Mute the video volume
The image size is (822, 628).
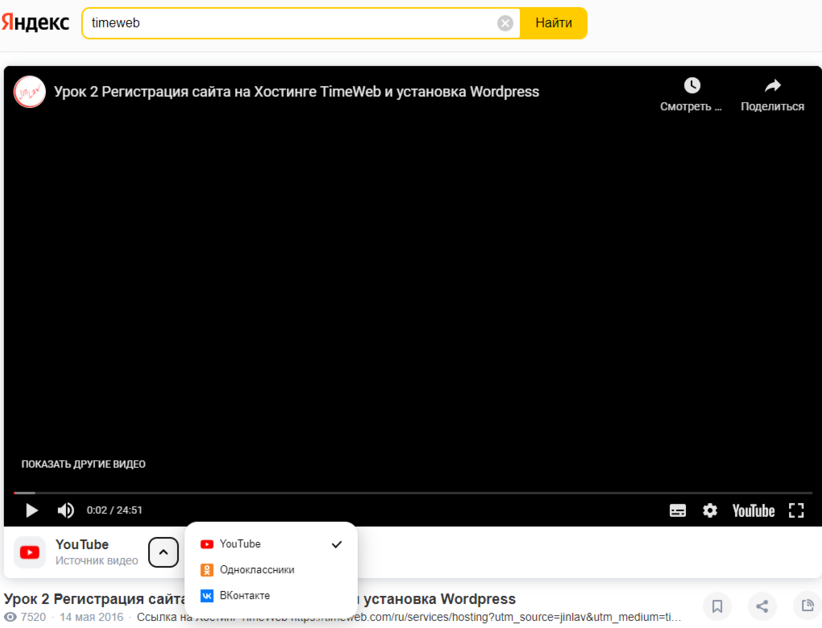pos(66,510)
